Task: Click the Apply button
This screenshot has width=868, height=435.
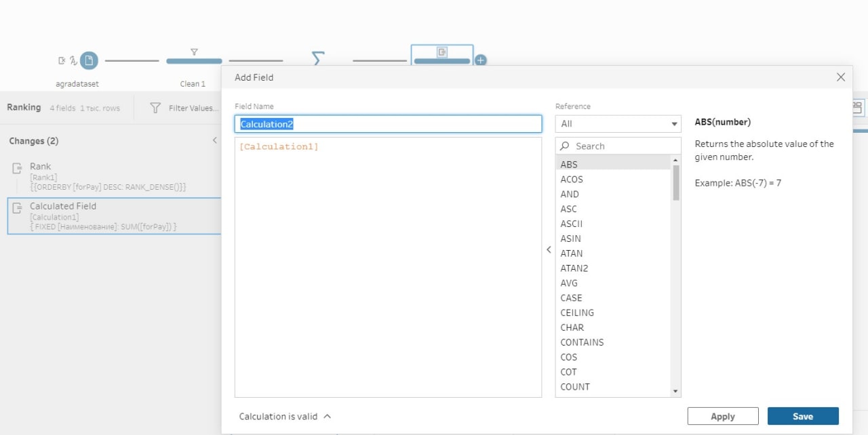Action: click(x=722, y=416)
